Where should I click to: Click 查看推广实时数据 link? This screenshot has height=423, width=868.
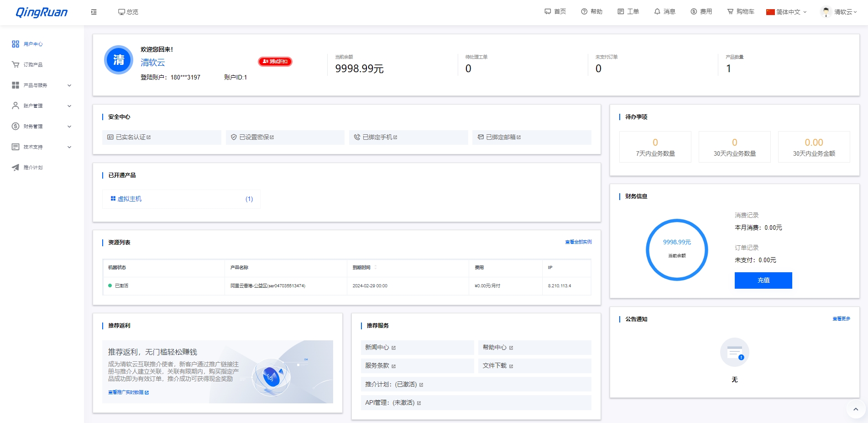click(x=128, y=392)
